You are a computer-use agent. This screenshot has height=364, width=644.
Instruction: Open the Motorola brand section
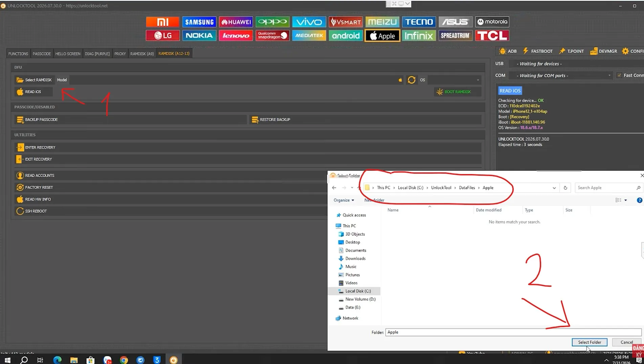pyautogui.click(x=492, y=22)
